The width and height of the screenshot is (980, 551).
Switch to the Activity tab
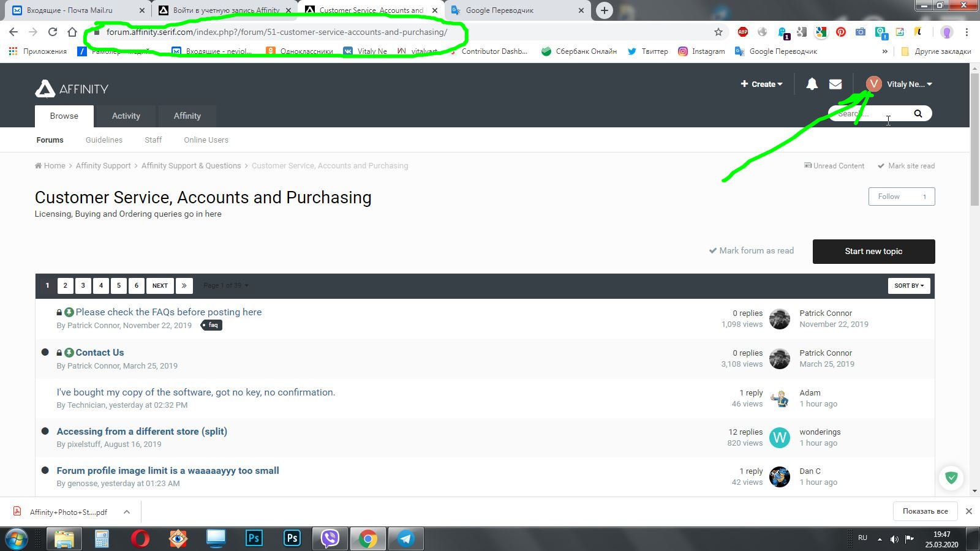(126, 116)
